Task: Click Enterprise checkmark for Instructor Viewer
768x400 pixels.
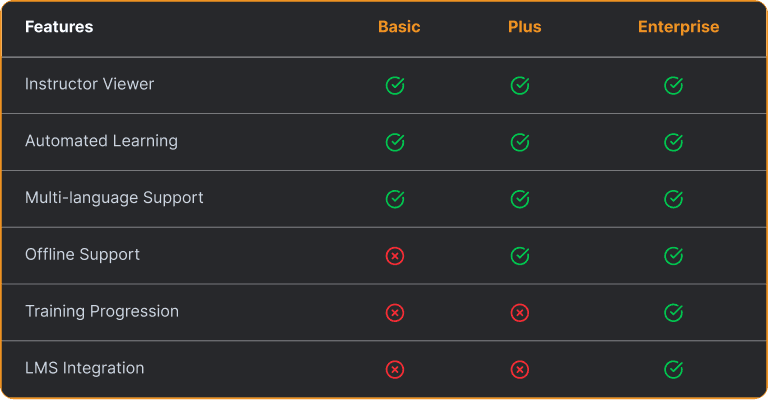Action: (674, 86)
